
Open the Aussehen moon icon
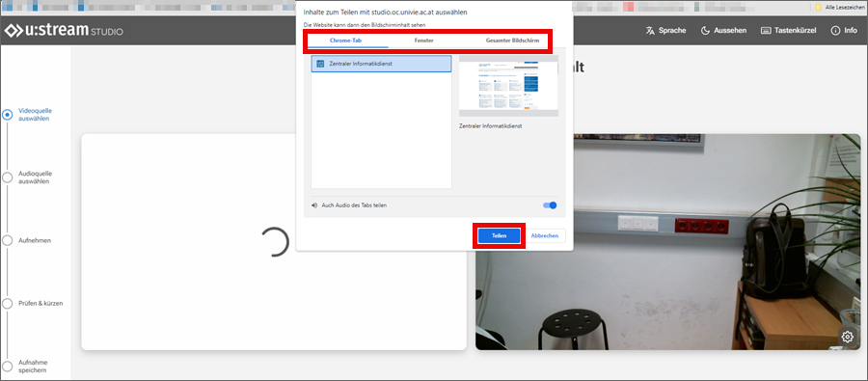(705, 31)
